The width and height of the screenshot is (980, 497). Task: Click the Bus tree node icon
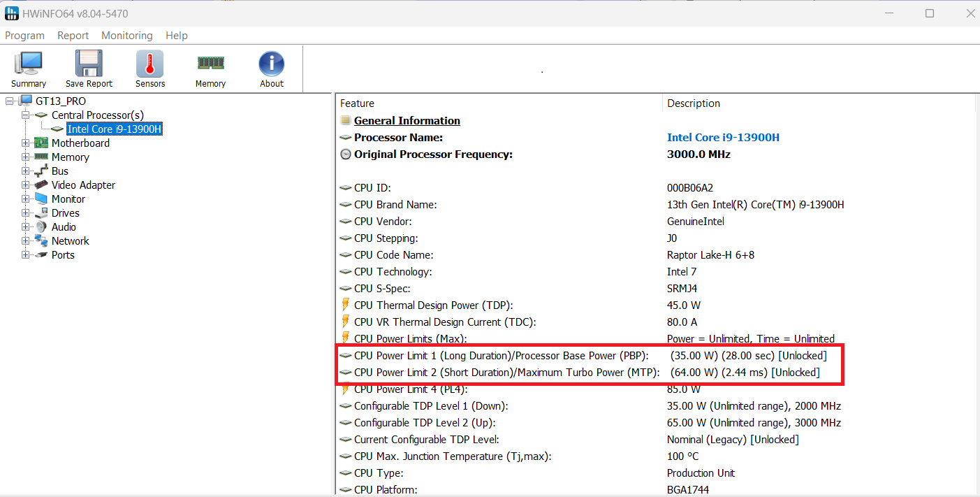pos(41,171)
